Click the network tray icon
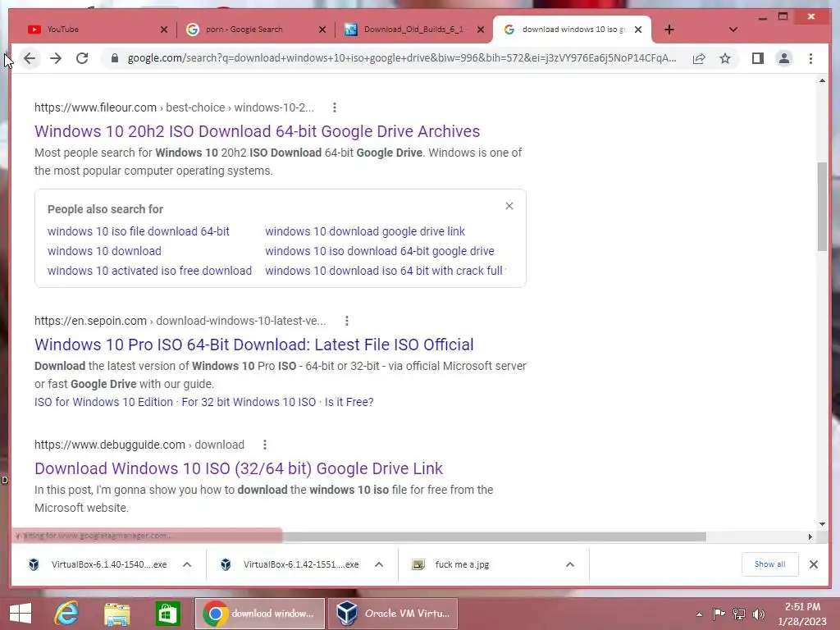This screenshot has width=840, height=630. (x=739, y=614)
